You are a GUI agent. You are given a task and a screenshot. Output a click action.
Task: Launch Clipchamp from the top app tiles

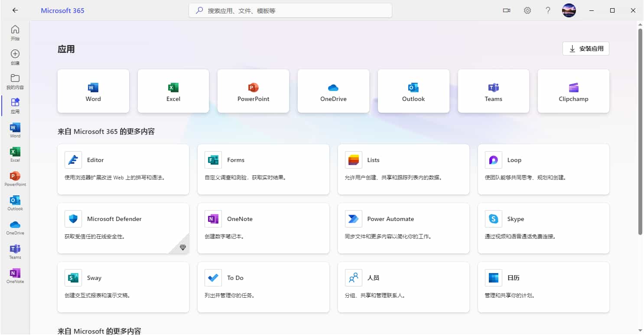[x=573, y=91]
